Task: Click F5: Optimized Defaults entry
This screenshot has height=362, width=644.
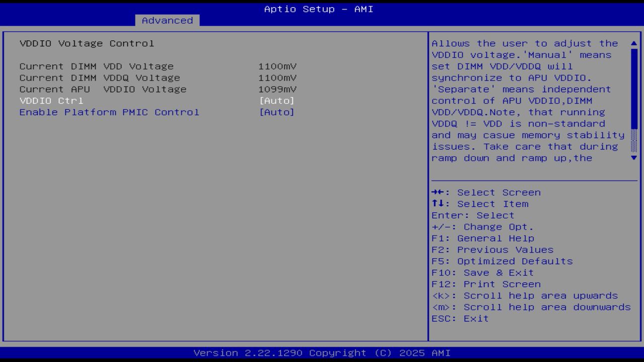Action: [x=502, y=261]
